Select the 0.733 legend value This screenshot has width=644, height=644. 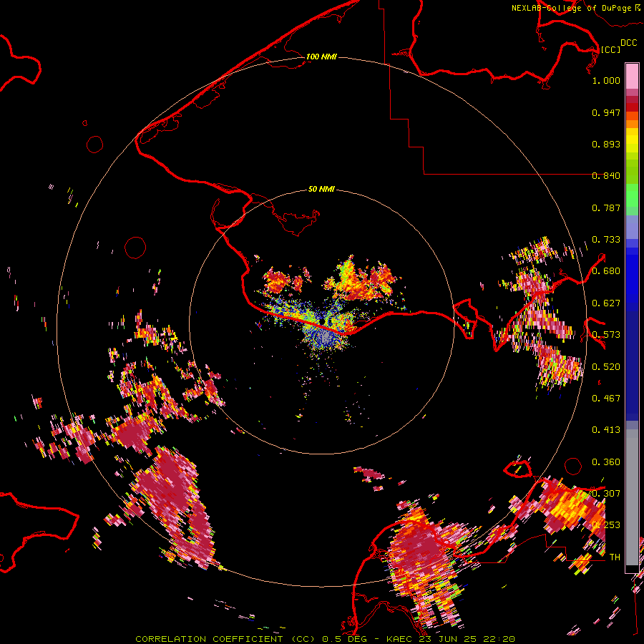tap(606, 240)
